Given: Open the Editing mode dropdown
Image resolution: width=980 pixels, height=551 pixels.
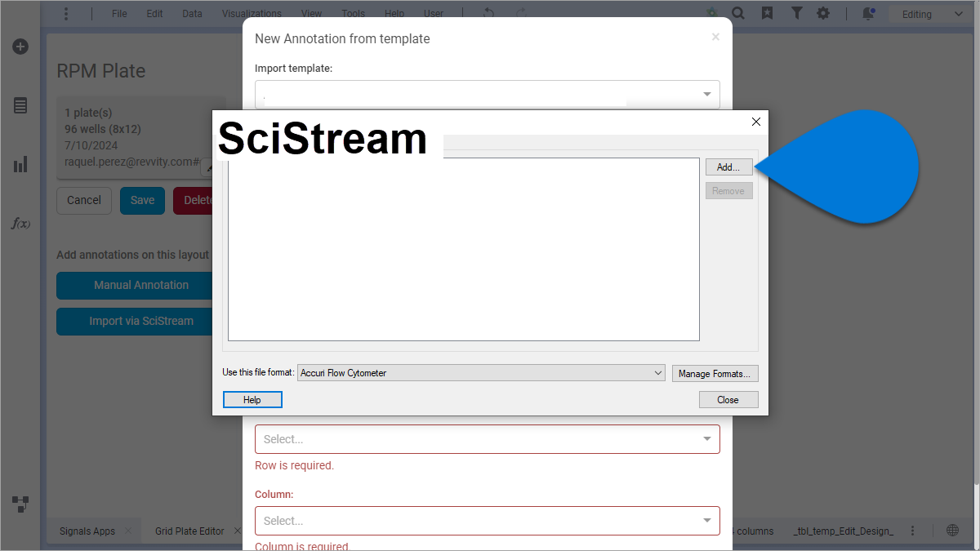Looking at the screenshot, I should click(x=930, y=14).
